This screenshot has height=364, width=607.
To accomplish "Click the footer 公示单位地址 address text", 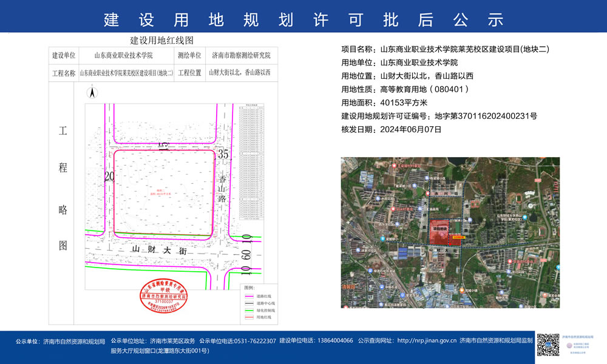I will coord(160,346).
